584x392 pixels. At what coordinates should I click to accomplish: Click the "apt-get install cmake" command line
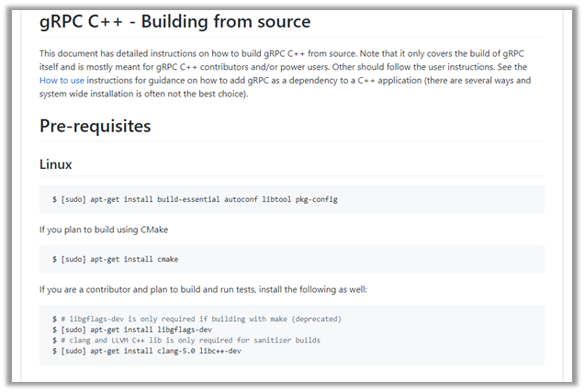coord(115,259)
